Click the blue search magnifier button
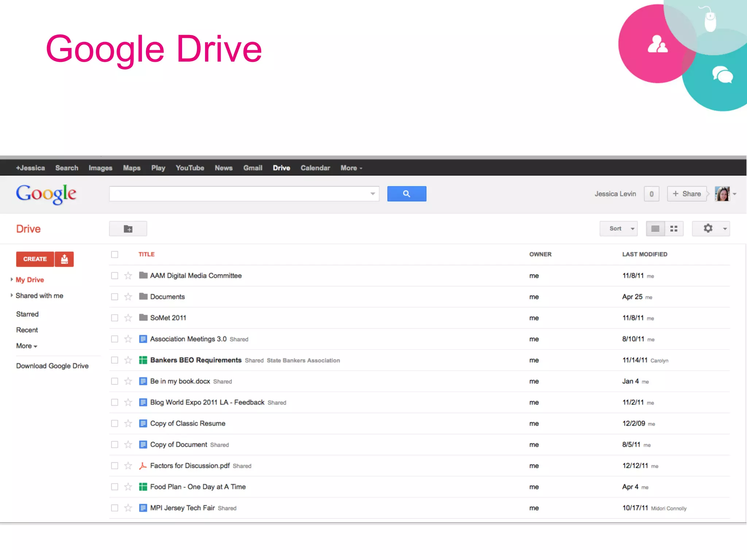The height and width of the screenshot is (560, 747). (x=407, y=194)
